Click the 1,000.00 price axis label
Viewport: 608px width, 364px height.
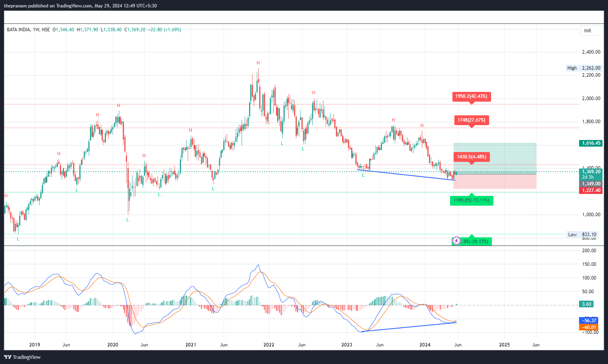[591, 215]
